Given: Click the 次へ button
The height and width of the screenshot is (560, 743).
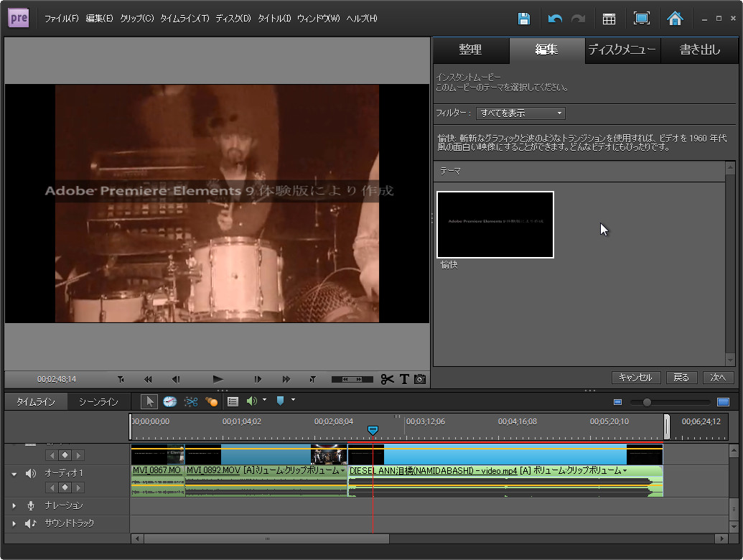Looking at the screenshot, I should point(718,377).
